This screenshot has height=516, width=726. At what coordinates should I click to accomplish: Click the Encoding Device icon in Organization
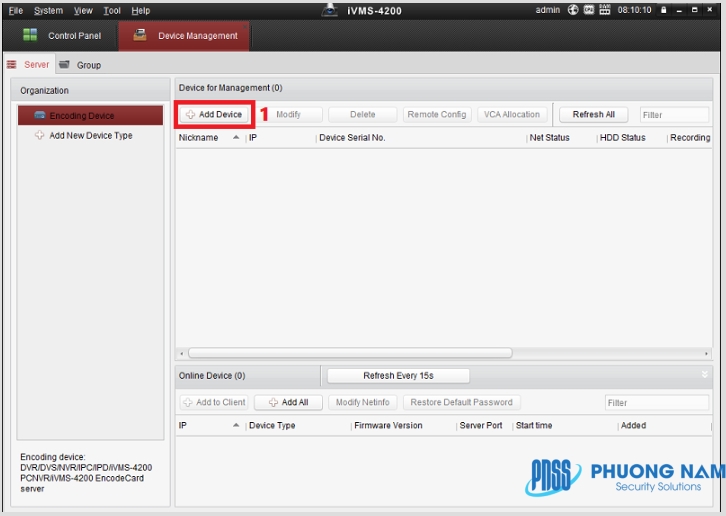point(39,116)
